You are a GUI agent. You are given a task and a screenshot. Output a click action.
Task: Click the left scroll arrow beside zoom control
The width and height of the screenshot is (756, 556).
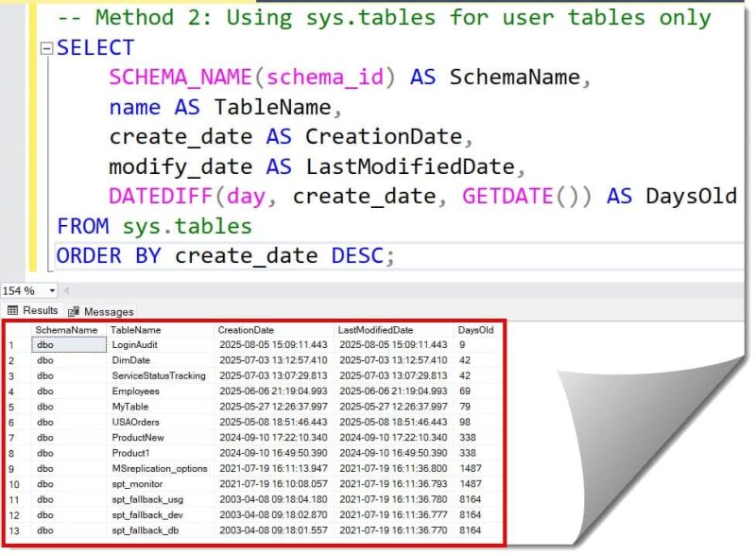(x=66, y=290)
